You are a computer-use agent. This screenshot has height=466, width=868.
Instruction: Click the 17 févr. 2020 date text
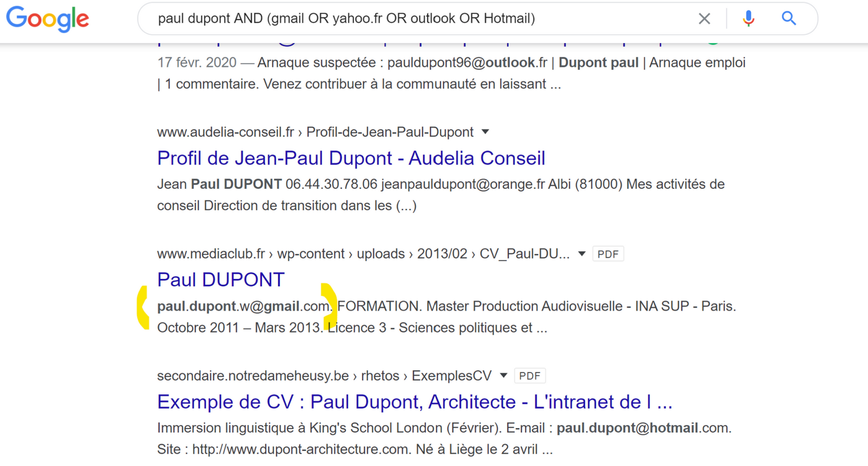click(197, 63)
